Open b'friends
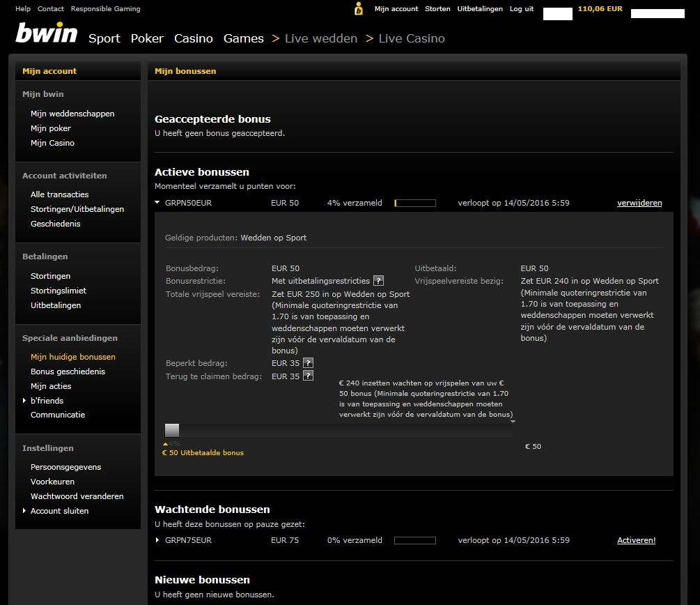The width and height of the screenshot is (700, 605). [47, 400]
